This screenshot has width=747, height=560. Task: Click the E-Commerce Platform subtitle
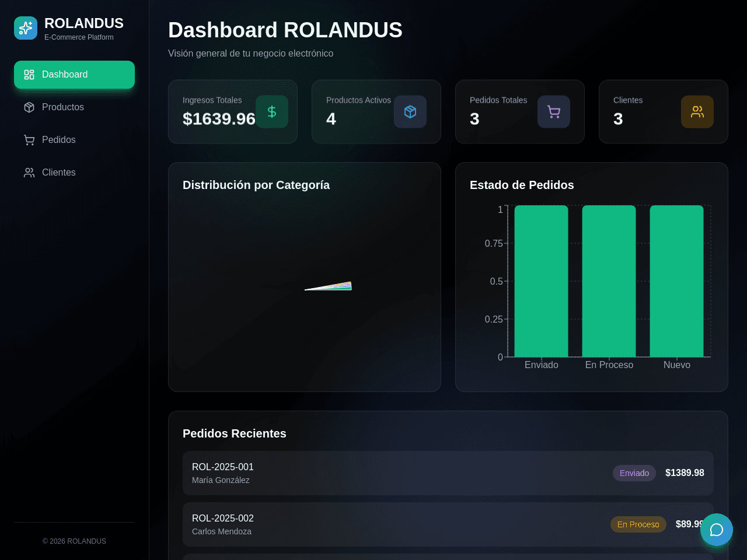pyautogui.click(x=79, y=37)
